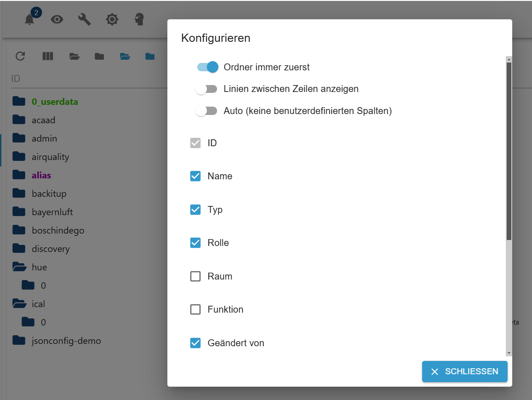Screen dimensions: 532x400
Task: Uncheck the Typ checkbox
Action: click(195, 210)
